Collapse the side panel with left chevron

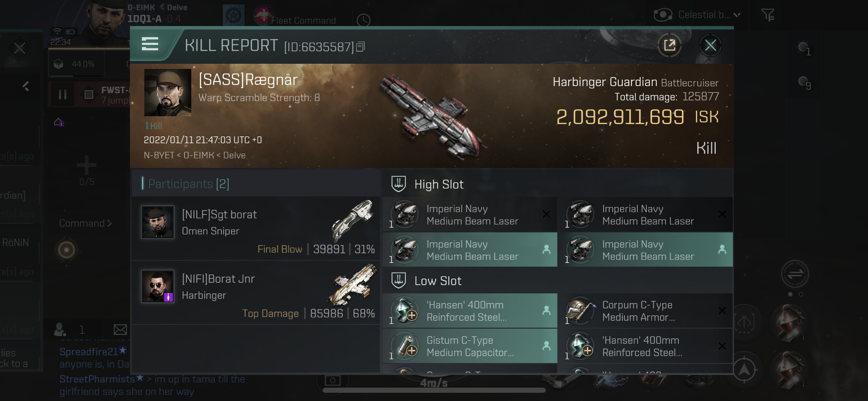[26, 86]
